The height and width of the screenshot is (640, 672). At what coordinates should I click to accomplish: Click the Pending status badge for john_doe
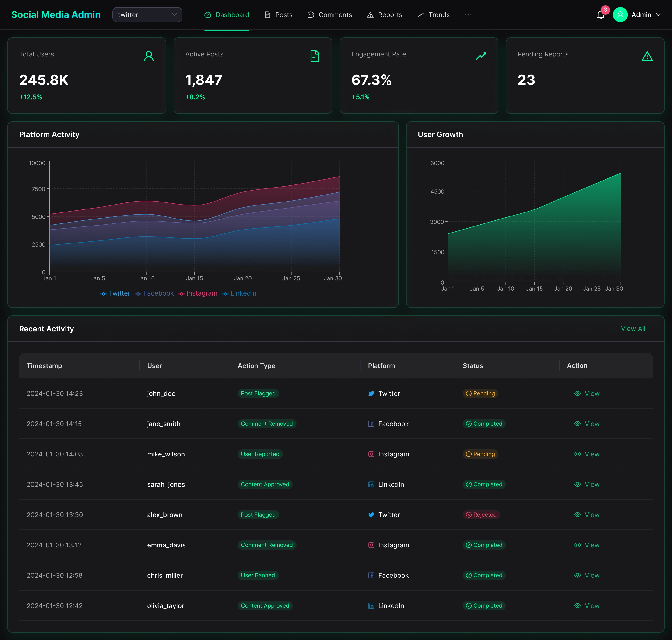pos(480,393)
